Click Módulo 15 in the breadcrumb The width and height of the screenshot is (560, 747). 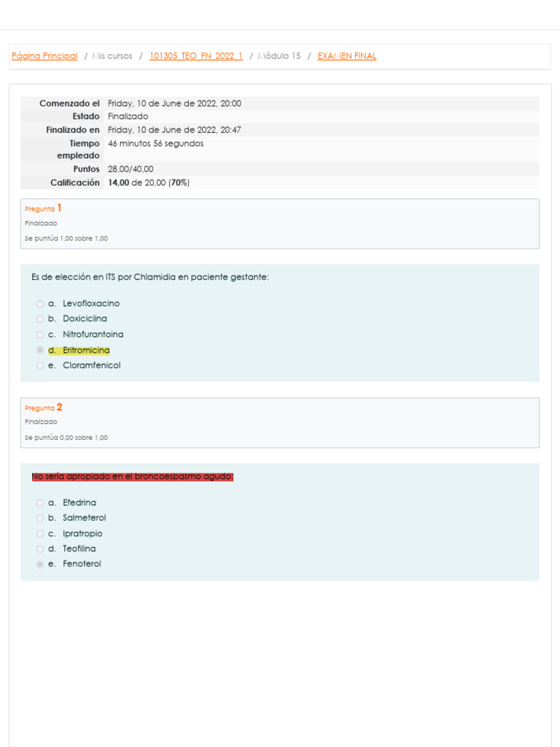pos(279,56)
